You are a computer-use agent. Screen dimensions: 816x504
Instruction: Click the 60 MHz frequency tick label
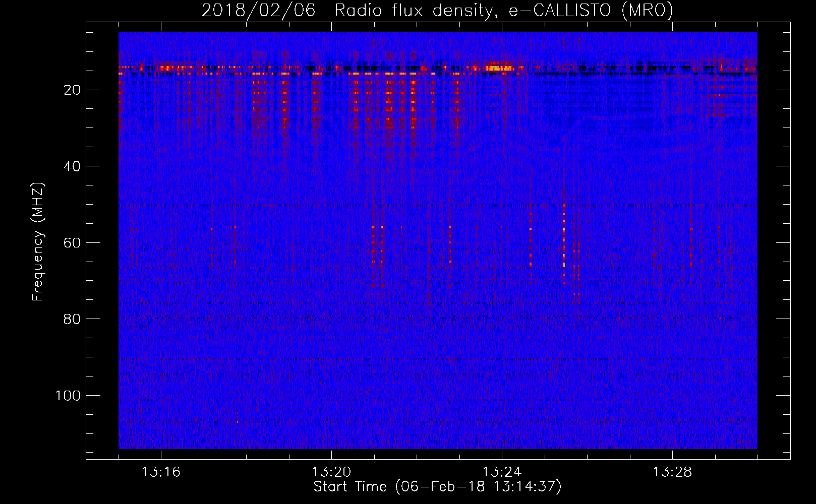pyautogui.click(x=73, y=243)
